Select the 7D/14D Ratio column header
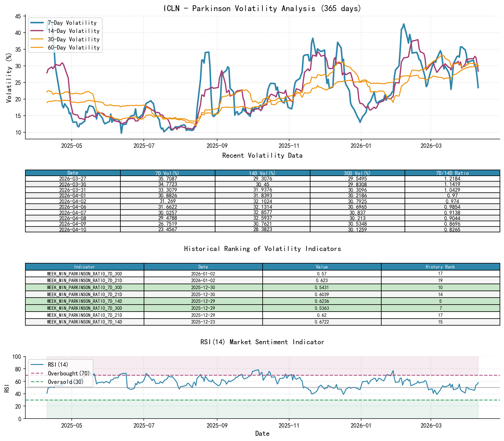This screenshot has width=504, height=441. (452, 173)
